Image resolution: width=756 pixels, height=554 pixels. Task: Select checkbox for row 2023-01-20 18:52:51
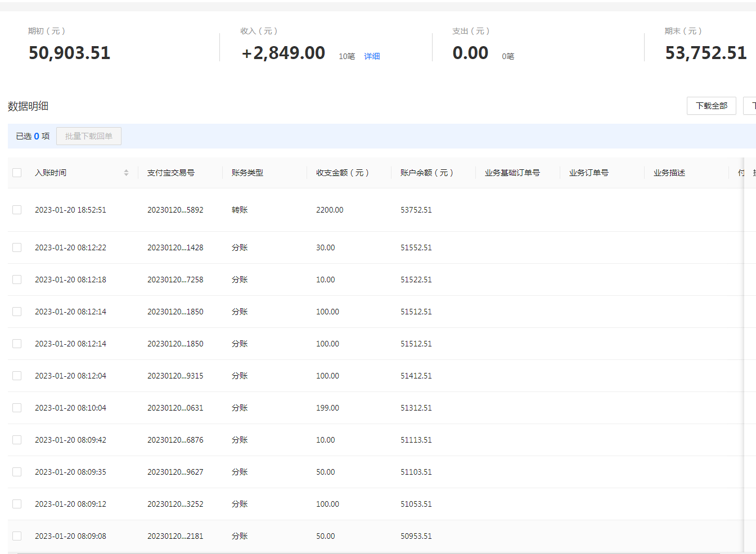pyautogui.click(x=17, y=210)
